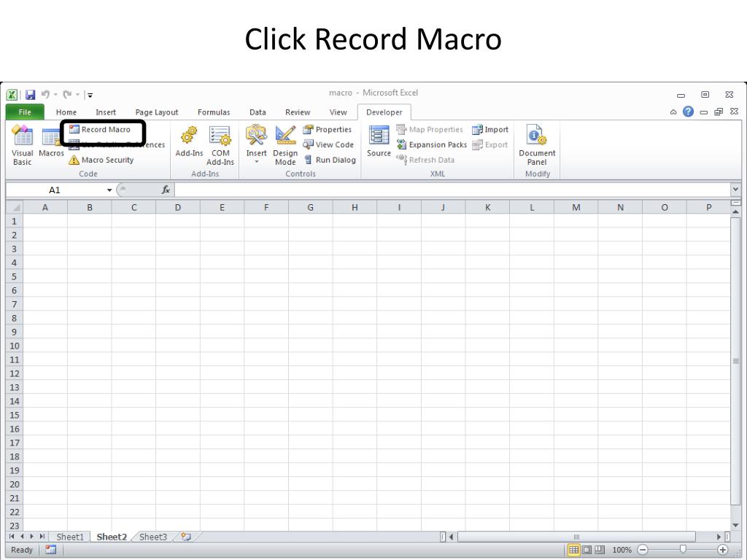Switch to the Page Layout tab
This screenshot has width=747, height=560.
point(157,112)
